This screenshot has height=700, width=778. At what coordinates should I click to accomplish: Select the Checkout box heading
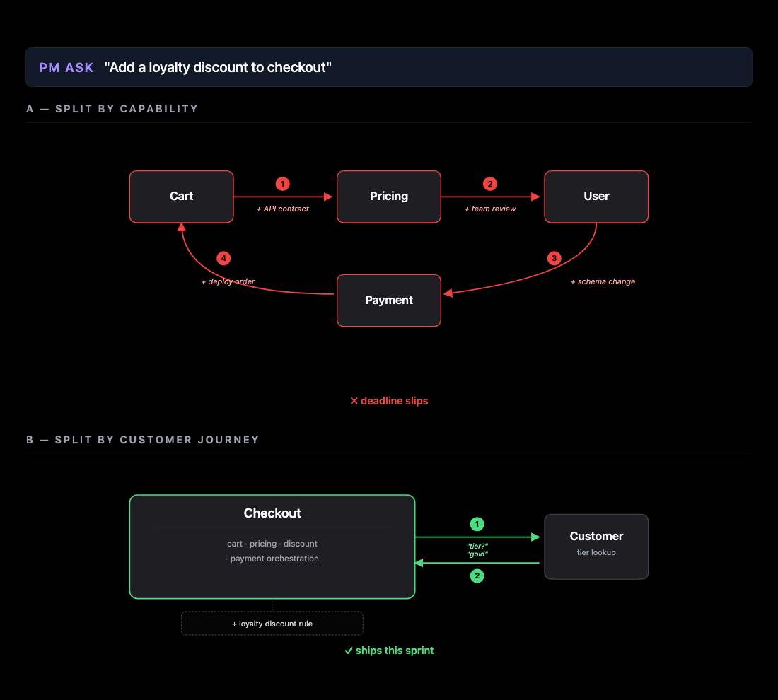tap(272, 513)
